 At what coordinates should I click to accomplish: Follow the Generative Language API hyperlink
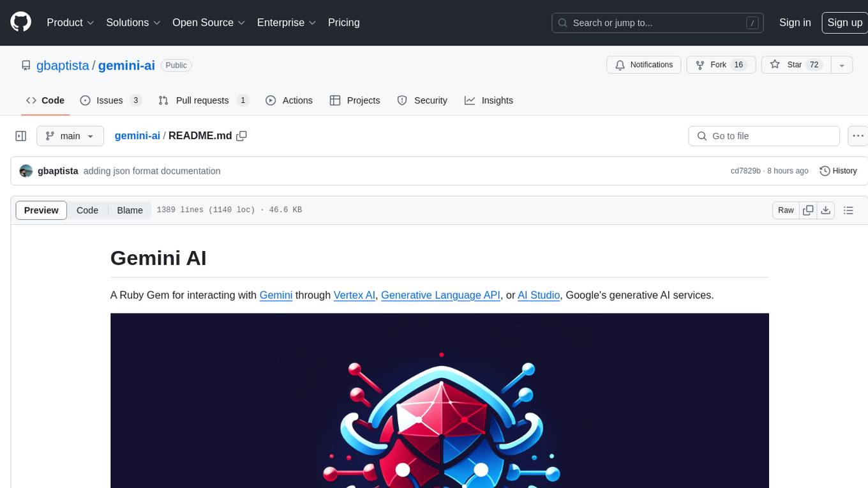tap(440, 295)
